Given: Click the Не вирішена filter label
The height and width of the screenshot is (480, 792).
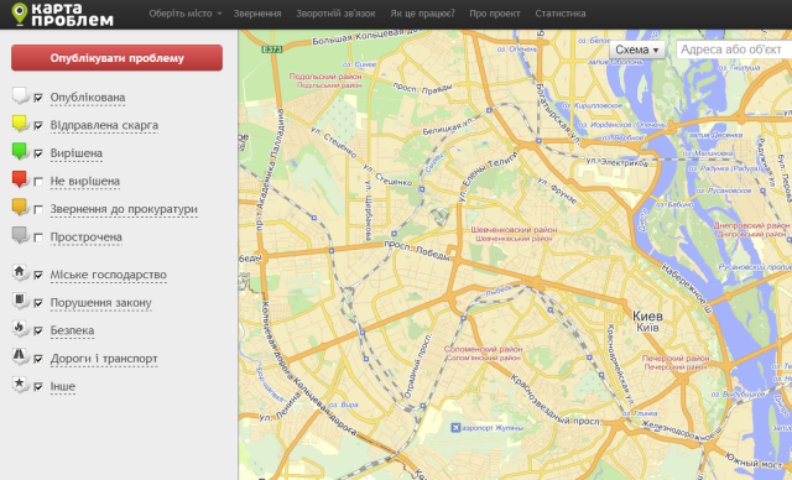Looking at the screenshot, I should [85, 181].
